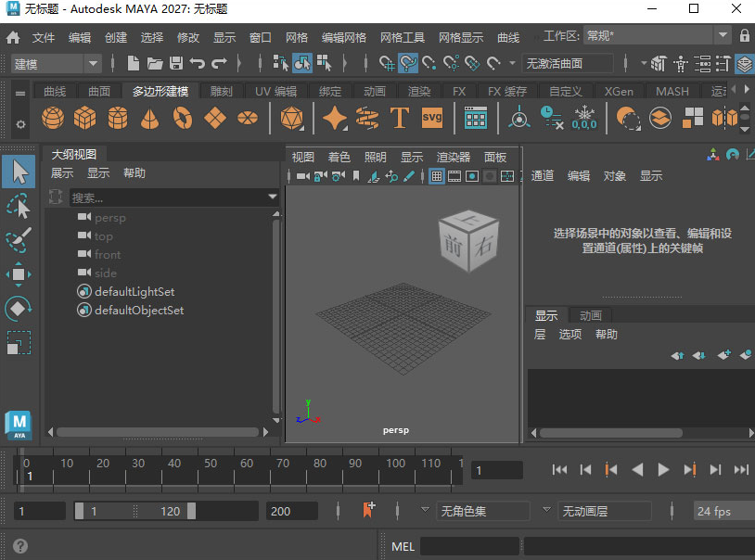
Task: Play the animation backwards
Action: coord(637,469)
